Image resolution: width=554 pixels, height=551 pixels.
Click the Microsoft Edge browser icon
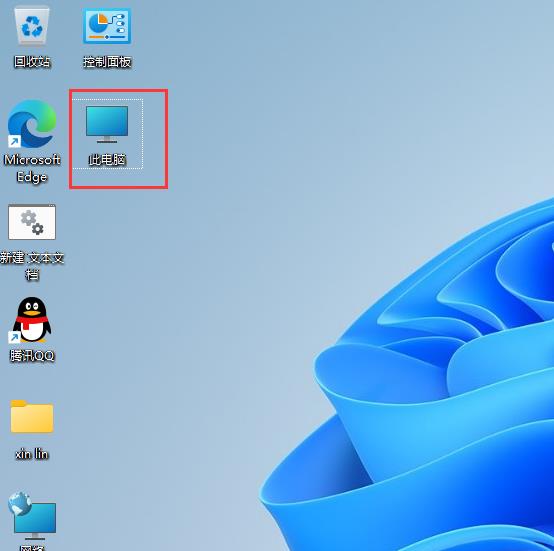[x=32, y=124]
